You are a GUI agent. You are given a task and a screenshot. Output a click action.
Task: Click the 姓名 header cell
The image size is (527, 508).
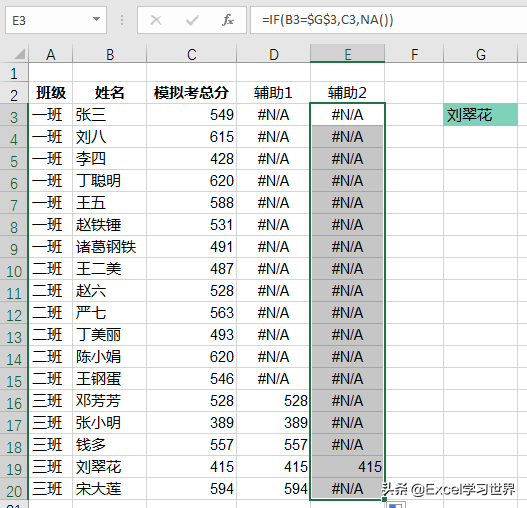(x=110, y=92)
